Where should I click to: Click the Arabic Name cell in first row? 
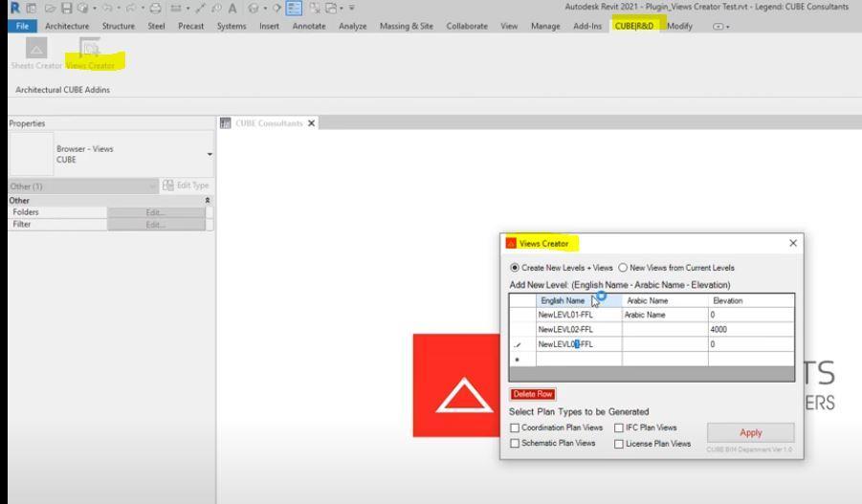pyautogui.click(x=665, y=315)
